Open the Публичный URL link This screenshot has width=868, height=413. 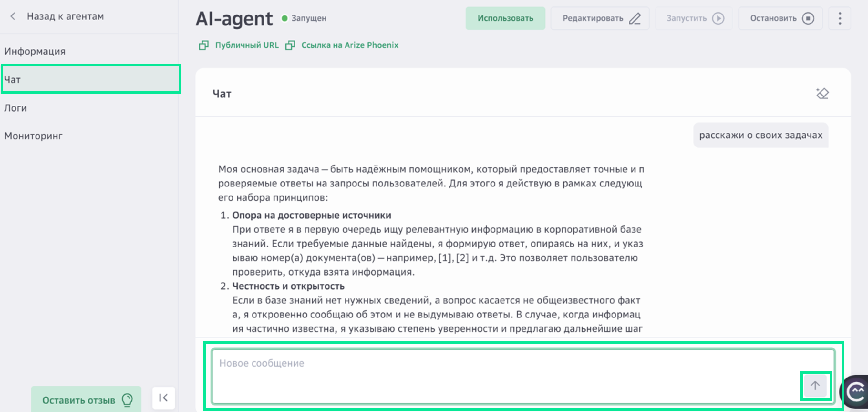pyautogui.click(x=247, y=45)
